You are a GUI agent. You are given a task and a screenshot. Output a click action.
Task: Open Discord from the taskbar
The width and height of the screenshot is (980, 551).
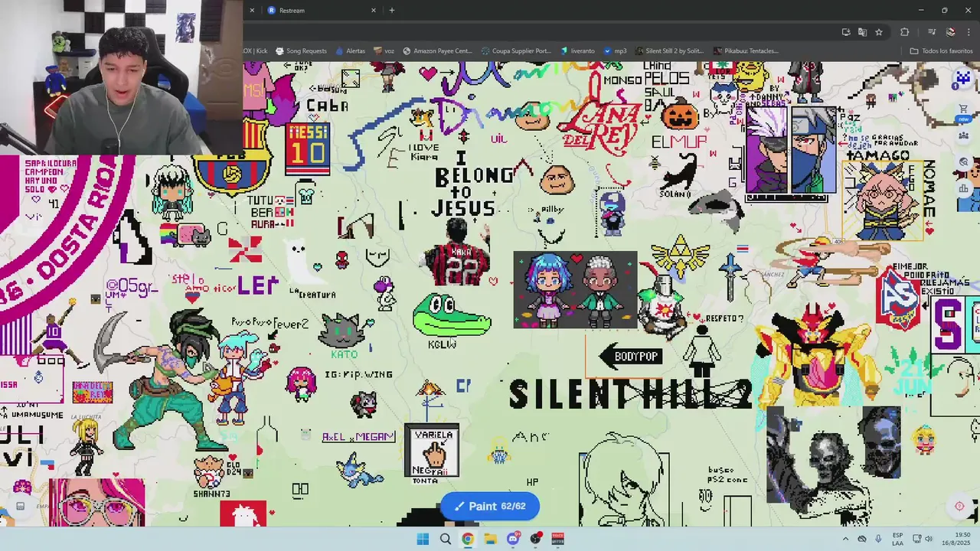[513, 539]
